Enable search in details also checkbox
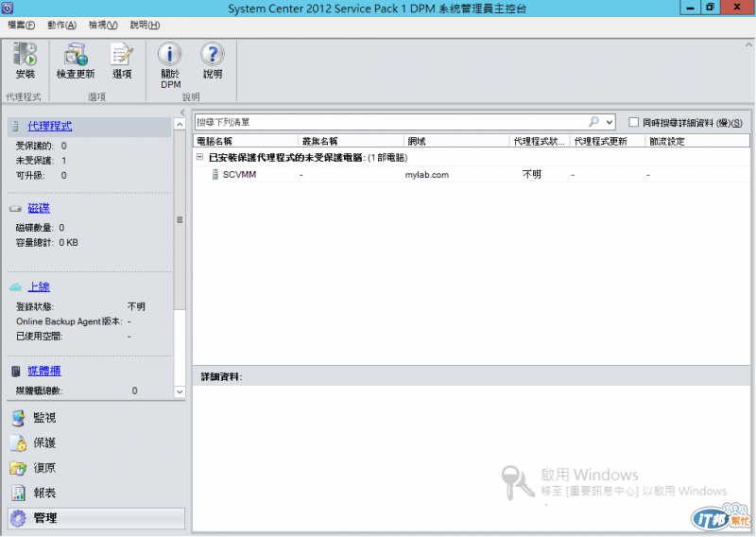 pos(633,122)
